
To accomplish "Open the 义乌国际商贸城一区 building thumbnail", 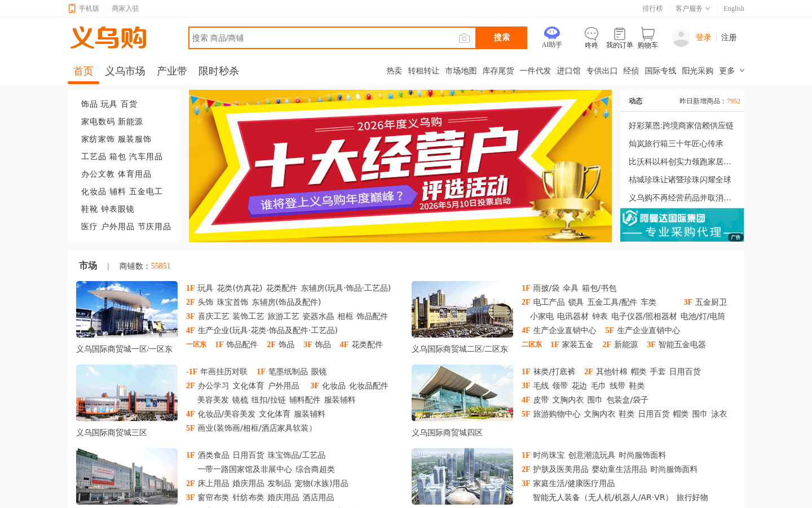I will pos(127,309).
